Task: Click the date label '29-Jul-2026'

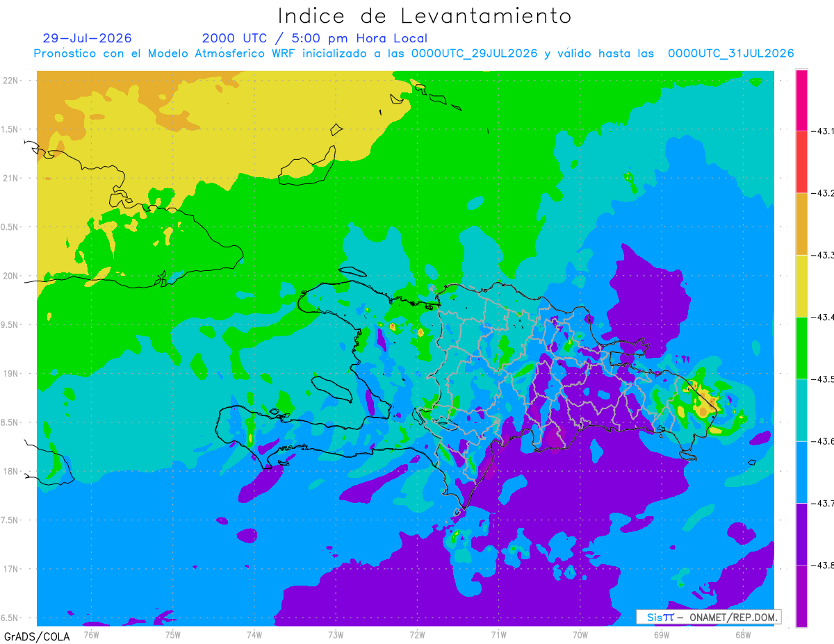Action: point(87,38)
